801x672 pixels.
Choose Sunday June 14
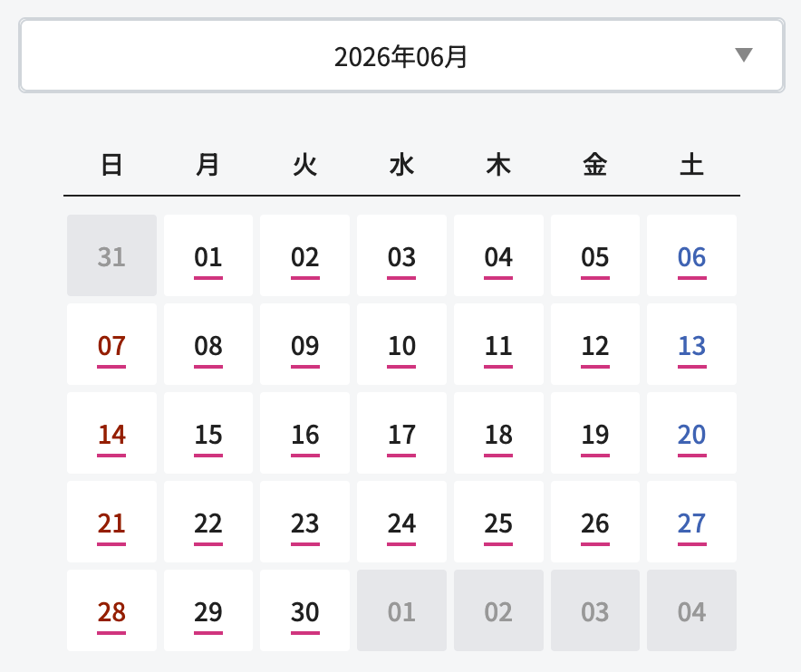point(111,433)
